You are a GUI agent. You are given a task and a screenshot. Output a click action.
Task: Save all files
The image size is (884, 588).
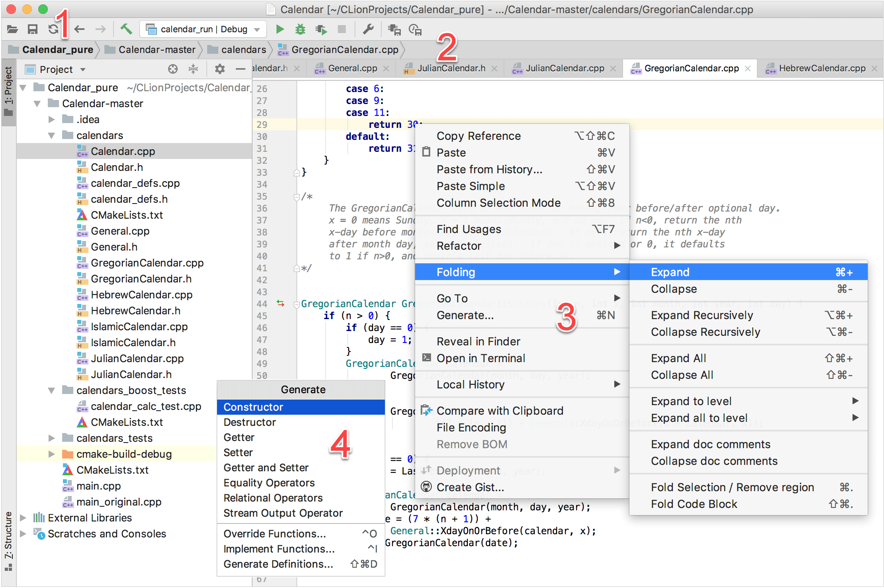pos(33,29)
